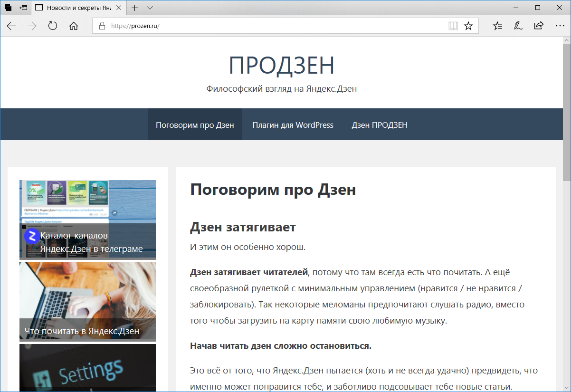Open the Settings image card
This screenshot has width=571, height=392.
(x=87, y=368)
